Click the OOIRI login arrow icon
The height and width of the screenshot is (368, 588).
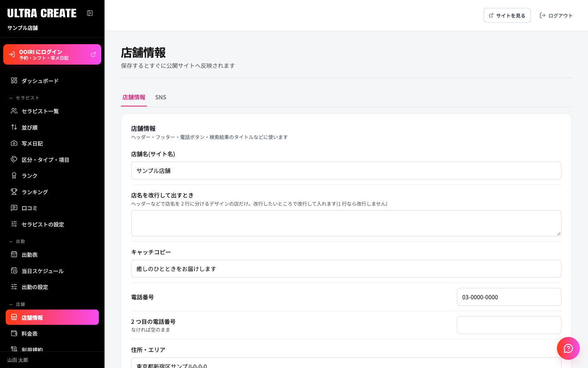click(11, 54)
